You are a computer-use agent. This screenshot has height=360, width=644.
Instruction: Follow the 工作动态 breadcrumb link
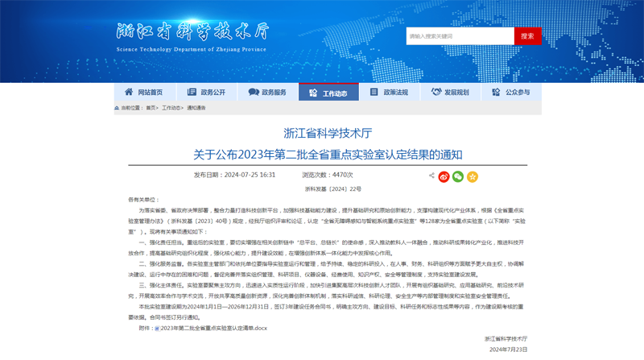(171, 108)
